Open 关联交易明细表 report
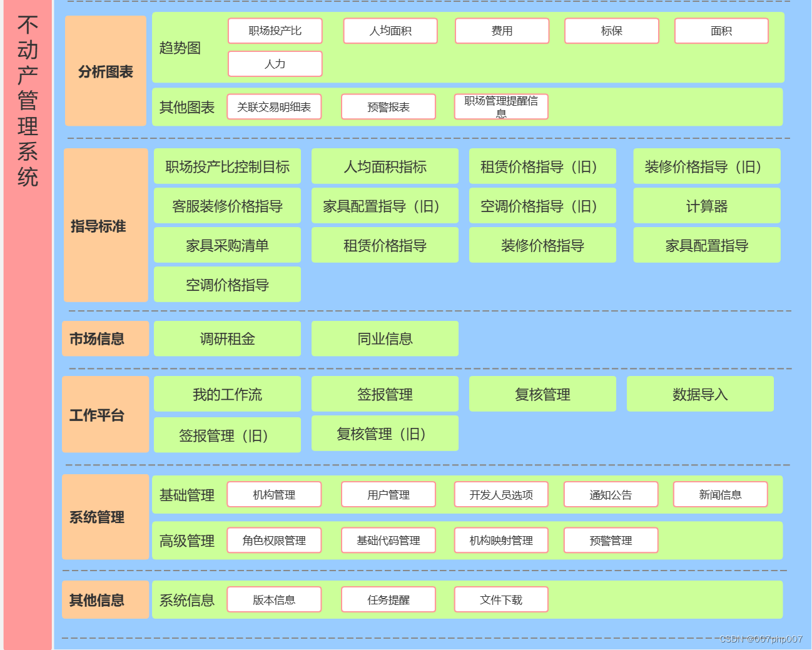 coord(274,107)
